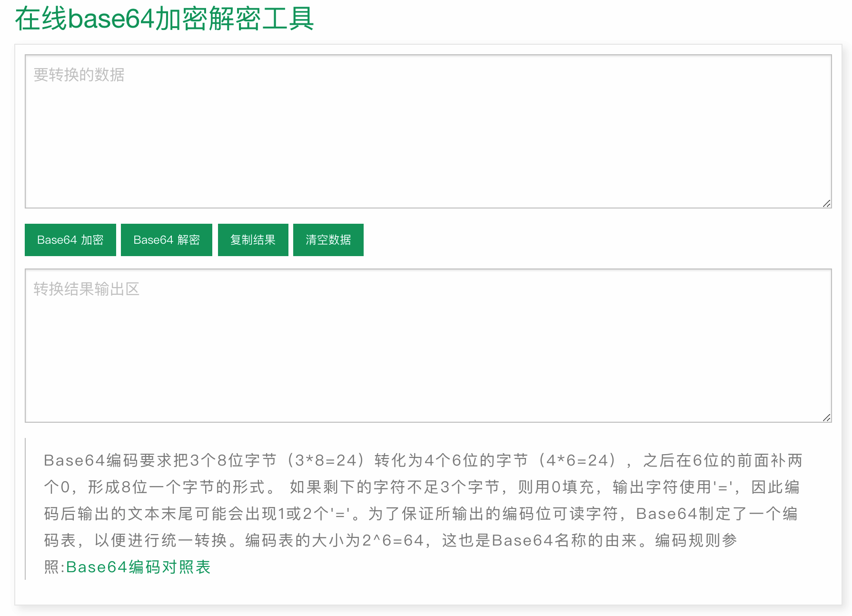Click the green 加密 button on the left
The width and height of the screenshot is (852, 616).
coord(70,240)
